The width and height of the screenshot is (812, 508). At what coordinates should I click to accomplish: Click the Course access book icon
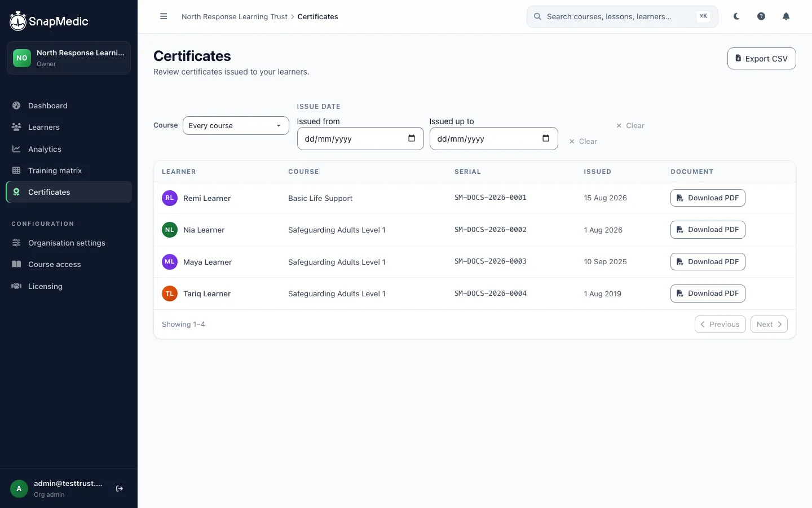16,264
